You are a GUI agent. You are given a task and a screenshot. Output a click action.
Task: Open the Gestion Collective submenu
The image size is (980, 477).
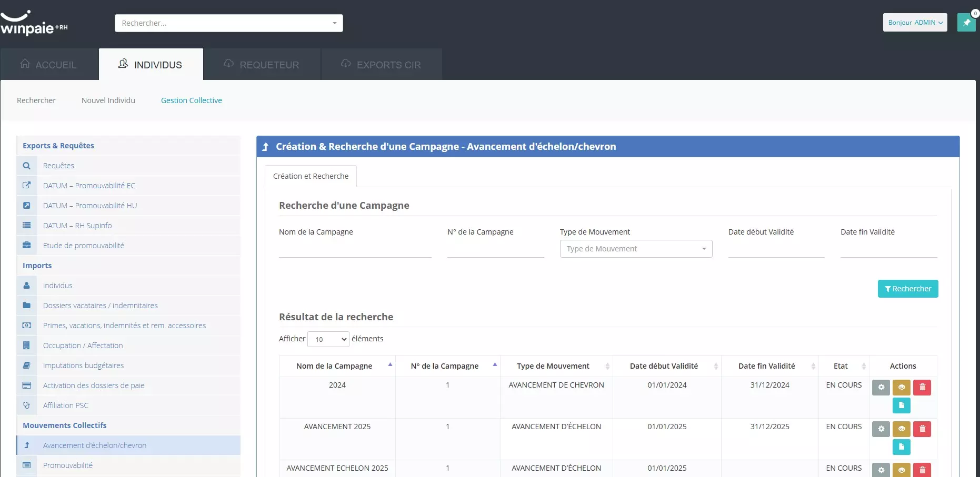click(x=192, y=100)
